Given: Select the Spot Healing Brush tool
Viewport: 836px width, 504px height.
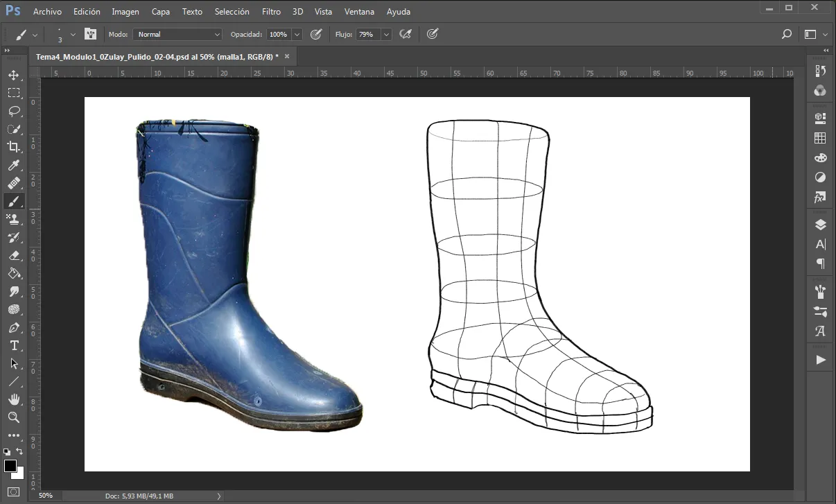Looking at the screenshot, I should point(14,183).
